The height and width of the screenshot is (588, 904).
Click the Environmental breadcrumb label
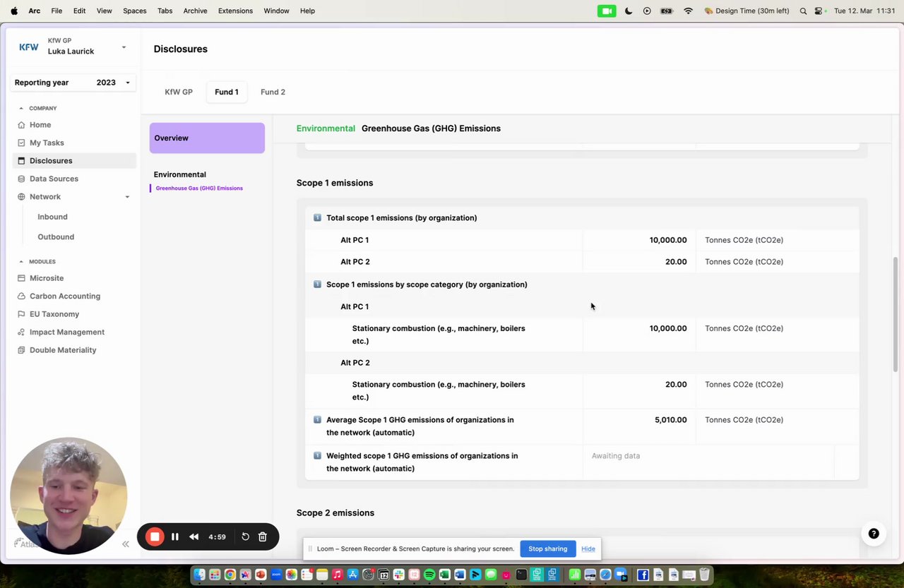click(x=326, y=128)
